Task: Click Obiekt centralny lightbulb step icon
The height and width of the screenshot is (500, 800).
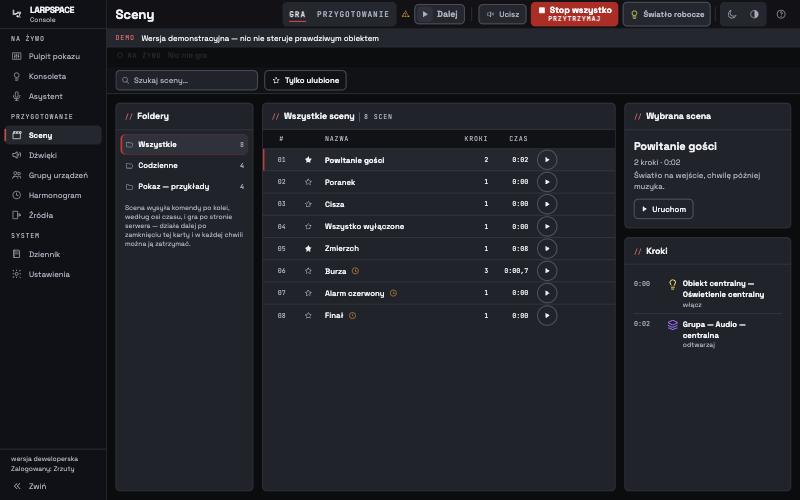Action: [672, 284]
